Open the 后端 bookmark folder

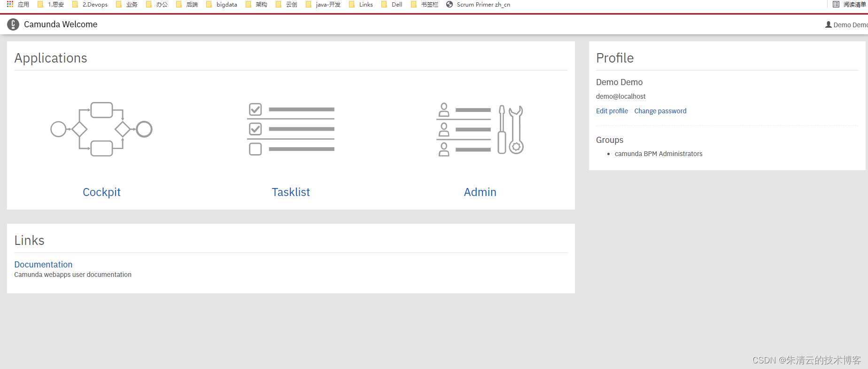(x=187, y=4)
